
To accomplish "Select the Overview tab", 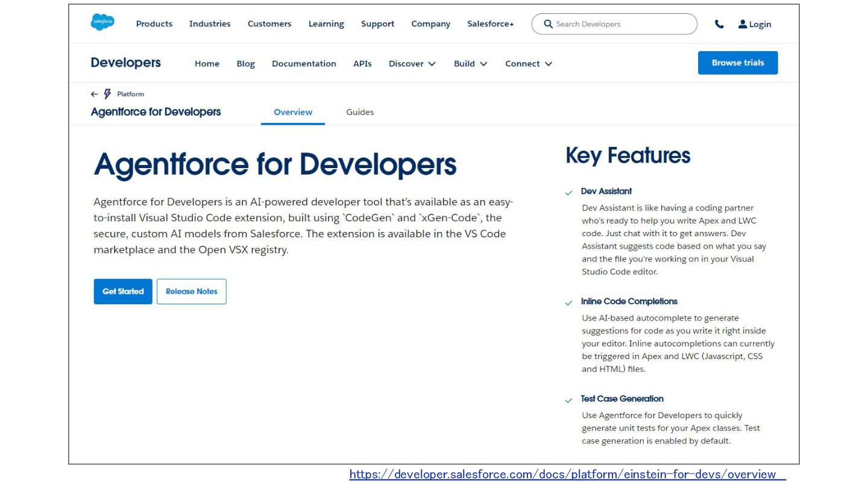I will (293, 112).
